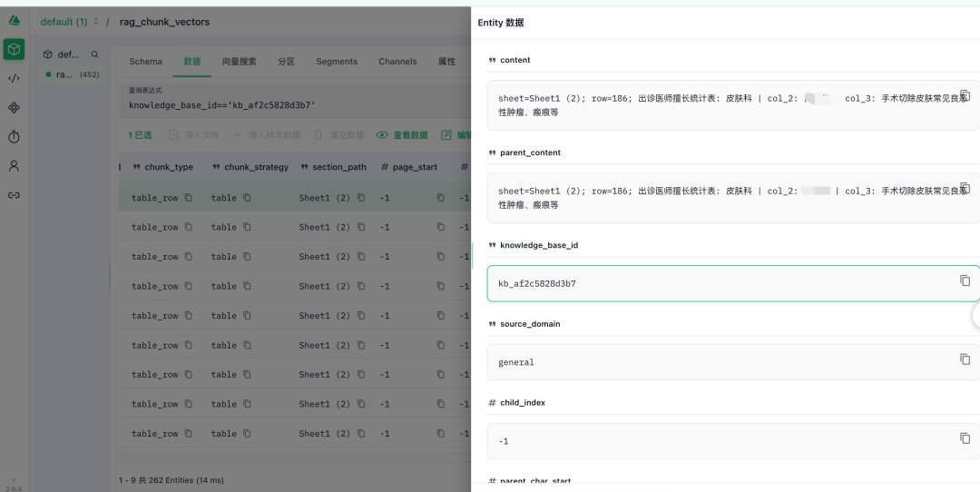Image resolution: width=980 pixels, height=492 pixels.
Task: Open the code playground icon in sidebar
Action: point(14,78)
